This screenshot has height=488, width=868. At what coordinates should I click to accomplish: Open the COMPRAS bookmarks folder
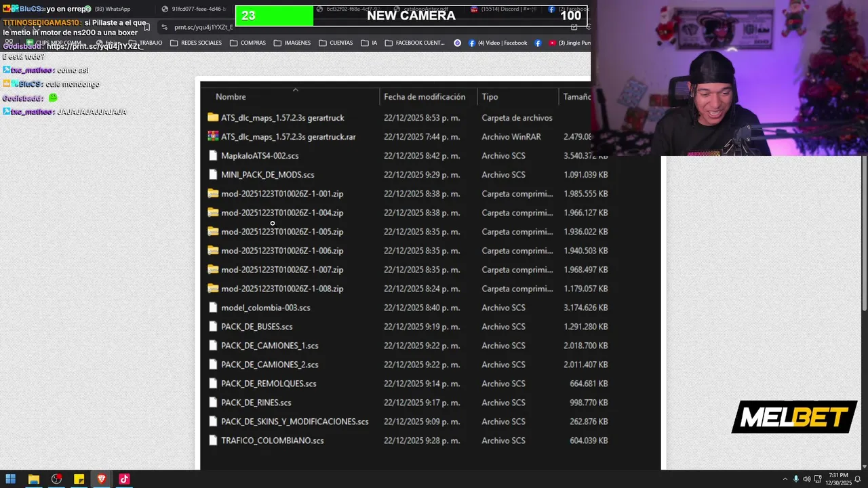pos(248,43)
